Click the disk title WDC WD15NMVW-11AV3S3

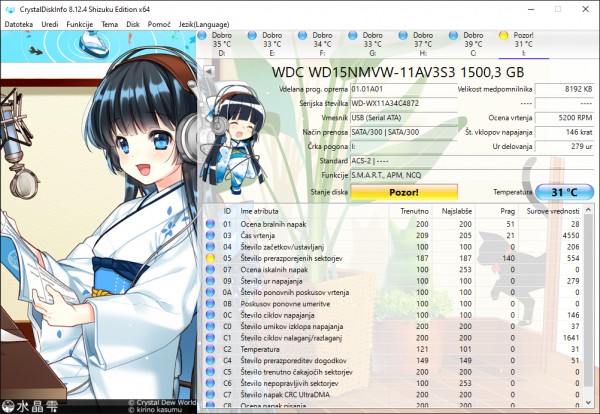click(x=398, y=72)
